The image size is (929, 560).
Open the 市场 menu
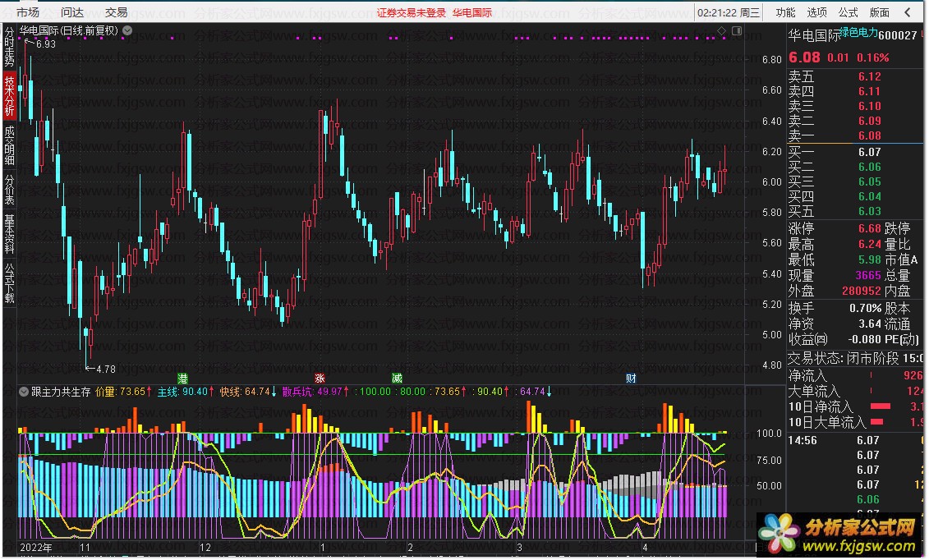(27, 11)
